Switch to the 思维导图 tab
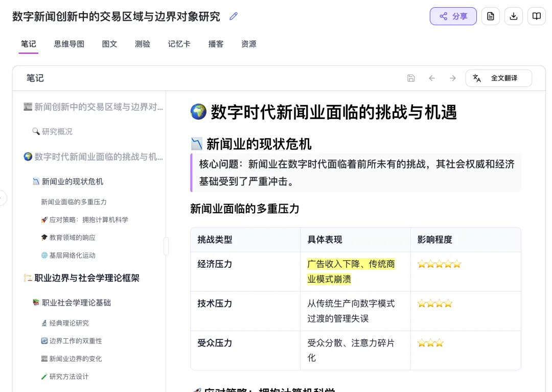 [x=68, y=44]
